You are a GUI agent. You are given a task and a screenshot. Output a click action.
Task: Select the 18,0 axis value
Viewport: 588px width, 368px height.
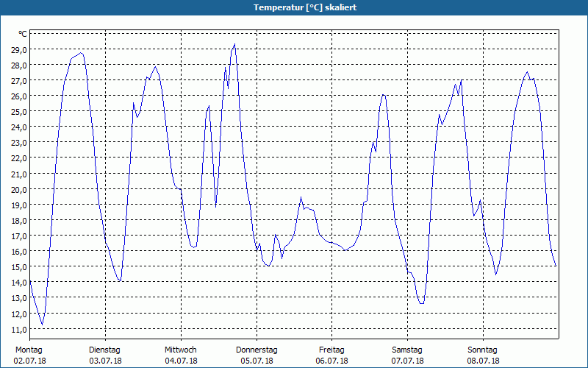pos(19,221)
